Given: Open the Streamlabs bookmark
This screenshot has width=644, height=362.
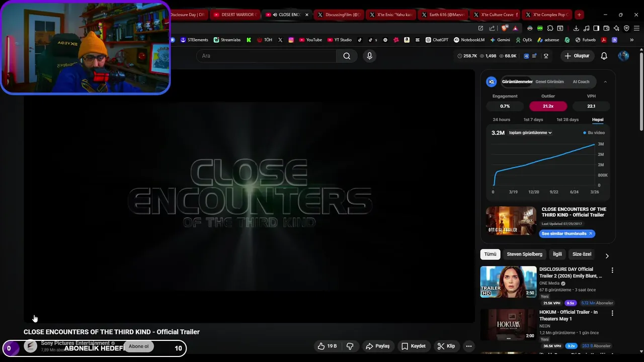Looking at the screenshot, I should pos(227,40).
